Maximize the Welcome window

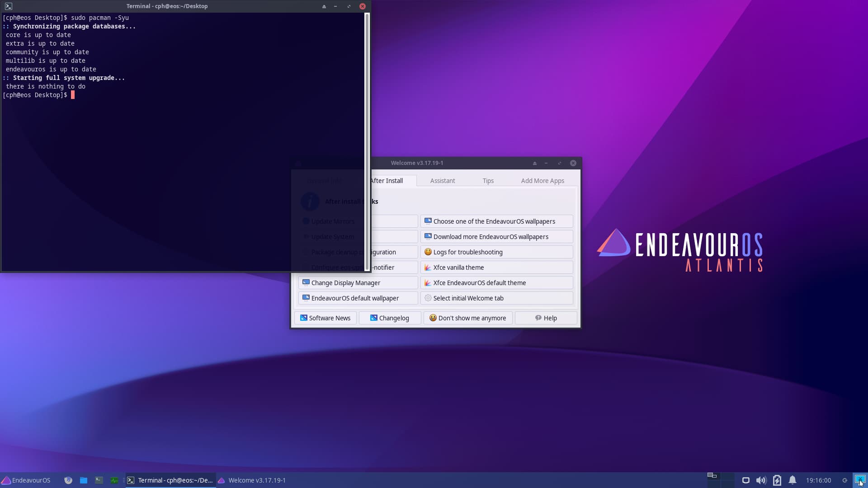[x=560, y=163]
